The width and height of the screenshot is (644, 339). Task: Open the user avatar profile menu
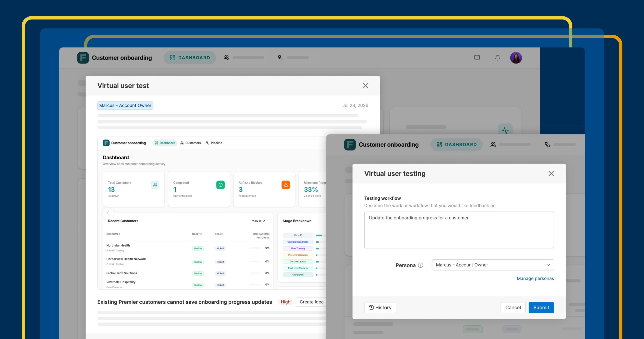(516, 58)
